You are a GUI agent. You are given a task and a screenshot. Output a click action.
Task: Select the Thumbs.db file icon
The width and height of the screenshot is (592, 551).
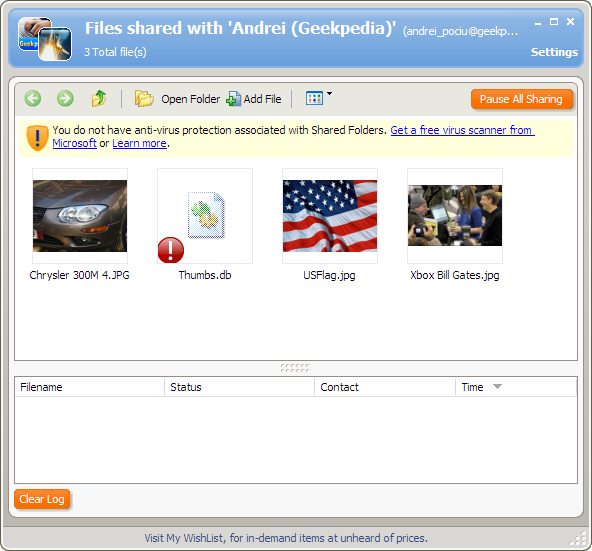[205, 216]
